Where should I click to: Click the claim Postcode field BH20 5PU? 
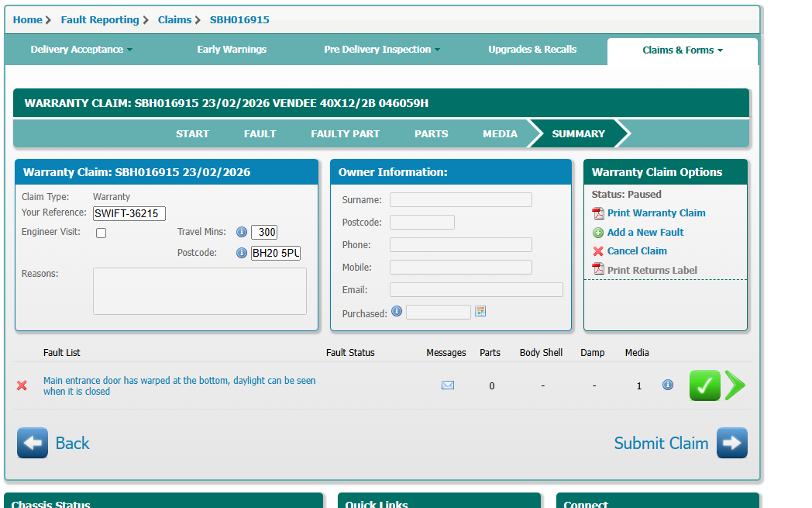[276, 253]
